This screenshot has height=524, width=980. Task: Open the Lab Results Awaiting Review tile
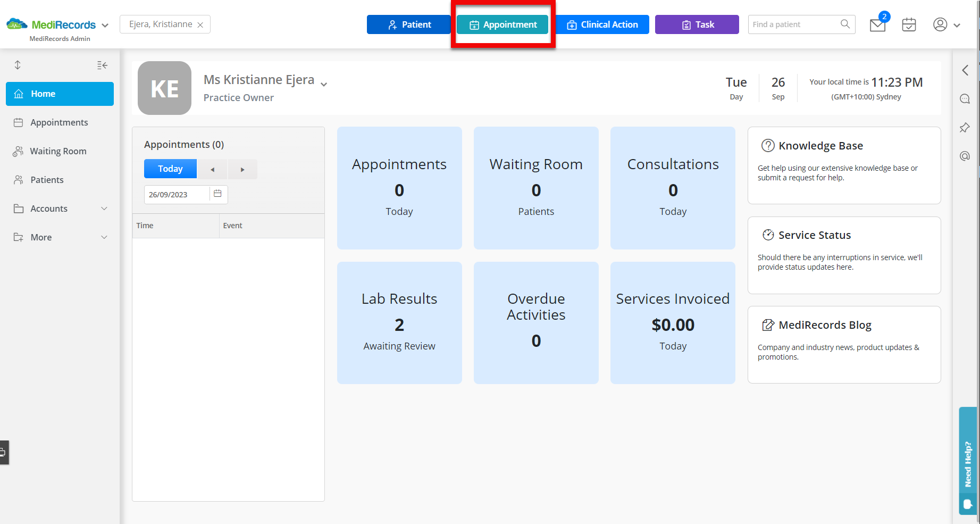pos(399,323)
